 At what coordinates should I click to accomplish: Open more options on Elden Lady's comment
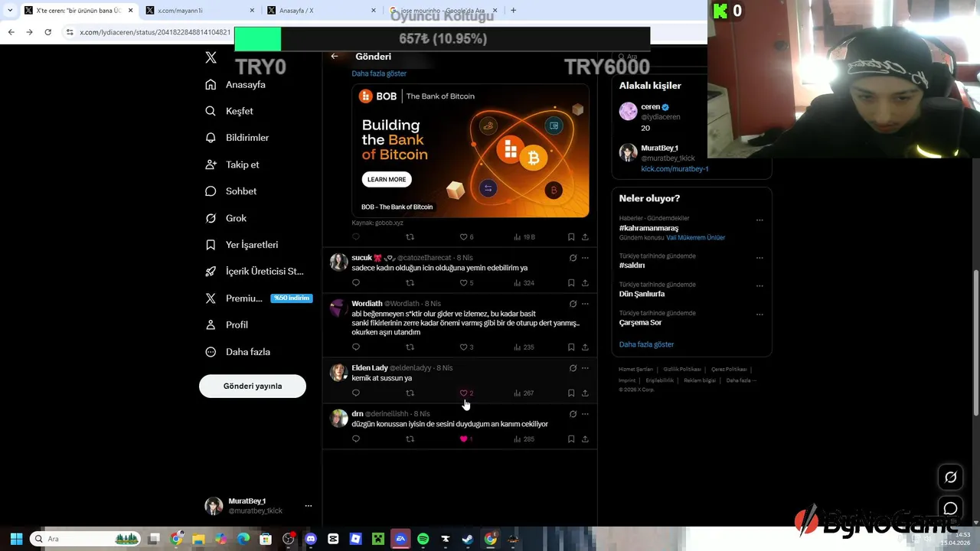pos(585,368)
